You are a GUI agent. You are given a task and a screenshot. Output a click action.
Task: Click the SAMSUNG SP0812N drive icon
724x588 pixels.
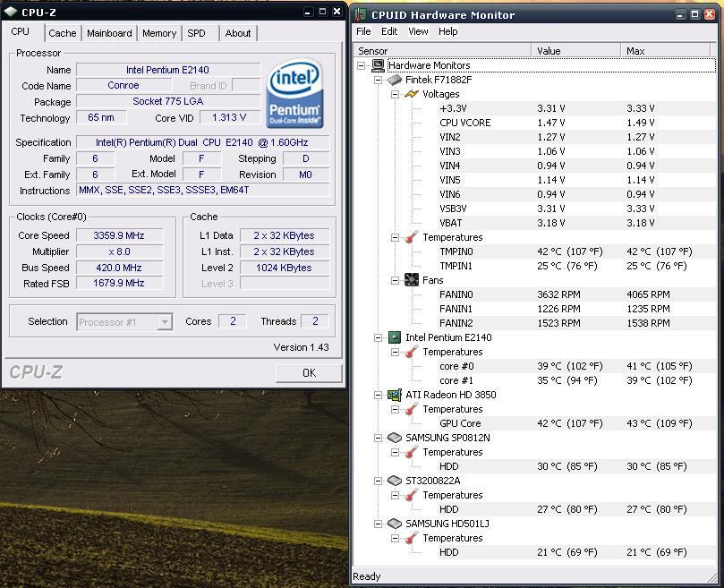pyautogui.click(x=395, y=438)
